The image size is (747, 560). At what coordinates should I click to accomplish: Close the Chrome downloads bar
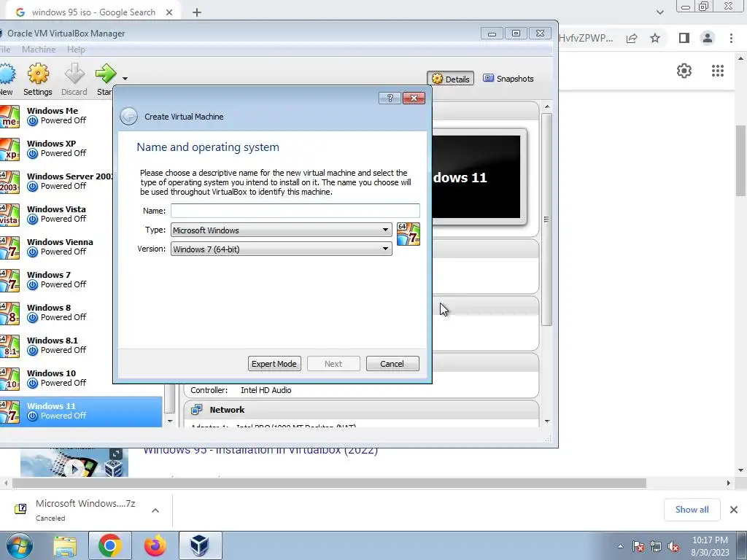pos(734,510)
